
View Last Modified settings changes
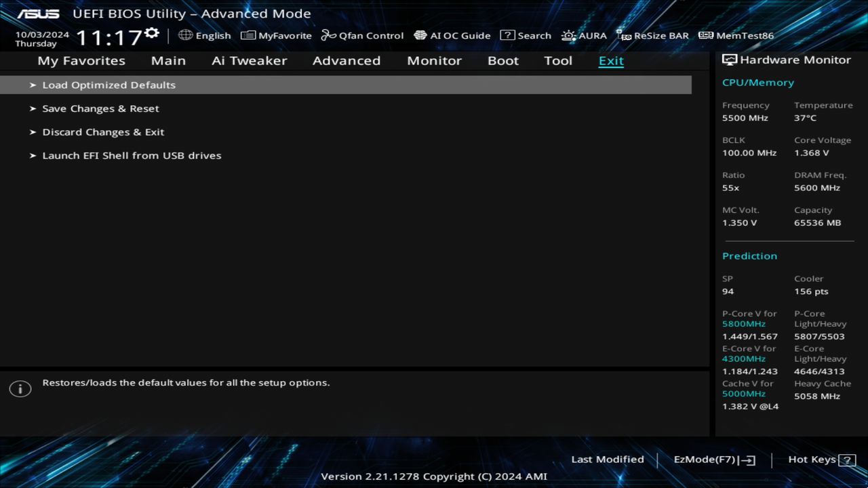point(608,459)
